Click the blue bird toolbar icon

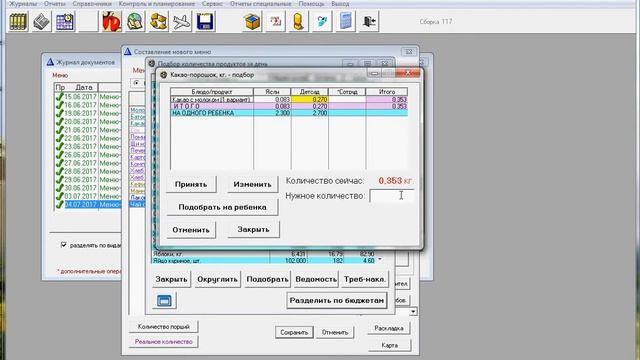click(x=322, y=21)
